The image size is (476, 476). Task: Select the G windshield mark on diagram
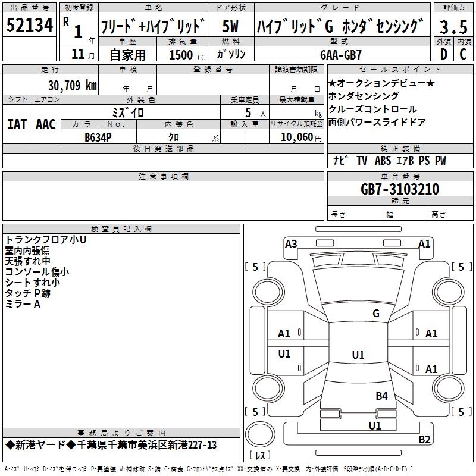pyautogui.click(x=375, y=314)
